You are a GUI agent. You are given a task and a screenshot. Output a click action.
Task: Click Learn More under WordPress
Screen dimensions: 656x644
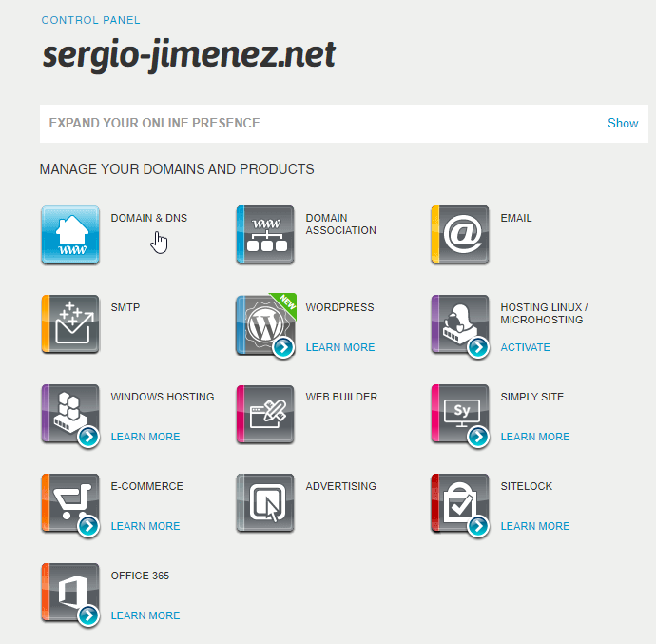340,347
